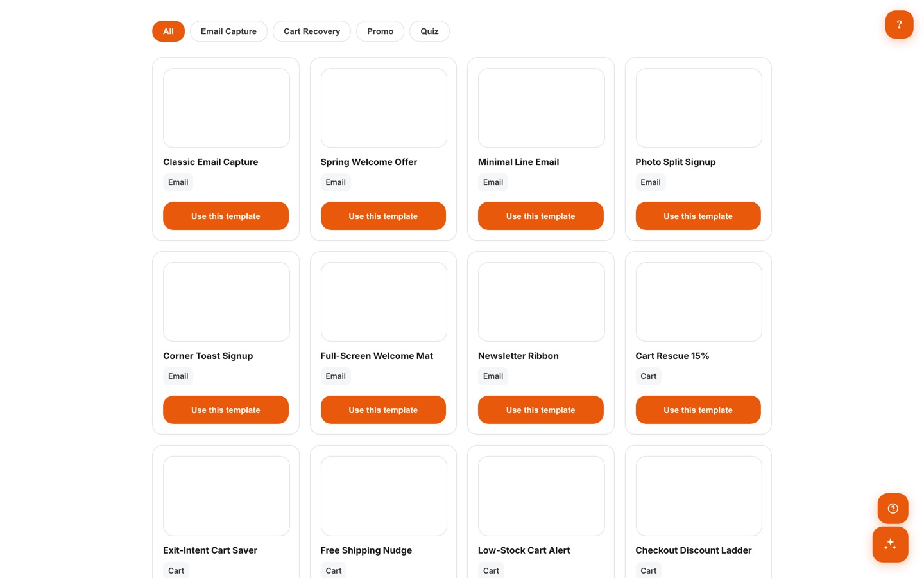Viewport: 924px width, 578px height.
Task: Open the sparkle AI assistant button
Action: pos(890,545)
